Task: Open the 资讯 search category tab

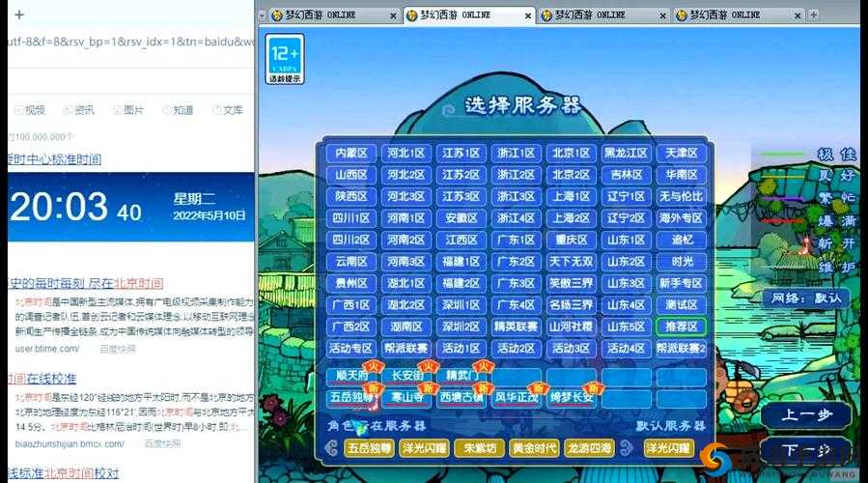Action: (78, 110)
